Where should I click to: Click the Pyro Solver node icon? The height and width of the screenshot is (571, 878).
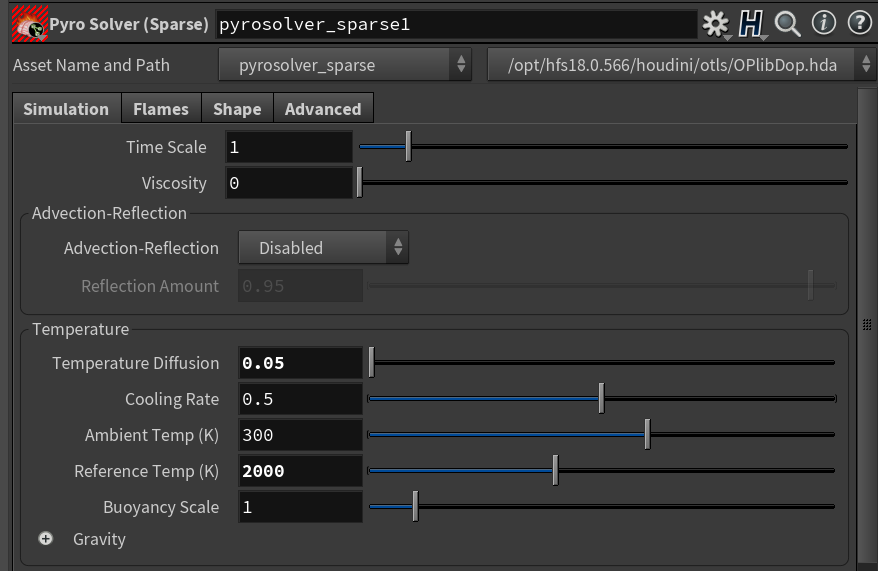click(x=30, y=24)
